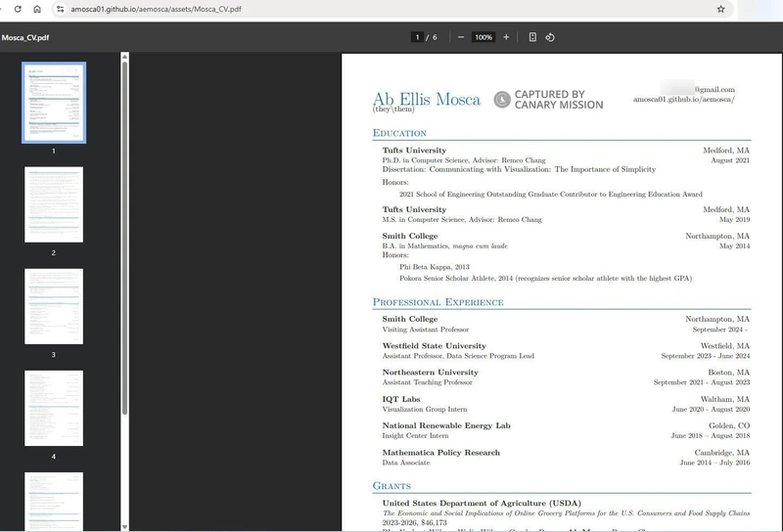783x532 pixels.
Task: Rotate the PDF counterclockwise
Action: pos(550,37)
